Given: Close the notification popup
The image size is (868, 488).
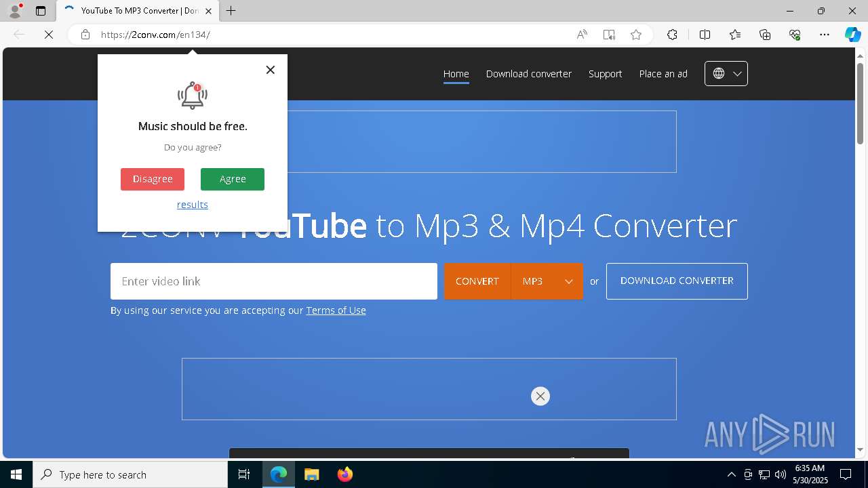Looking at the screenshot, I should click(271, 70).
